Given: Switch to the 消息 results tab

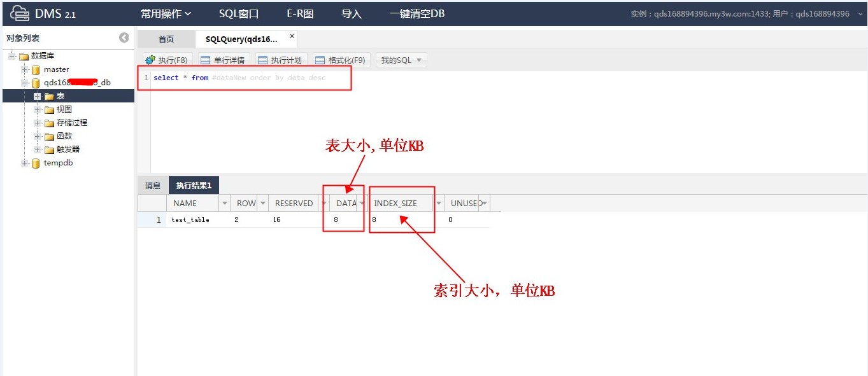Looking at the screenshot, I should click(153, 186).
